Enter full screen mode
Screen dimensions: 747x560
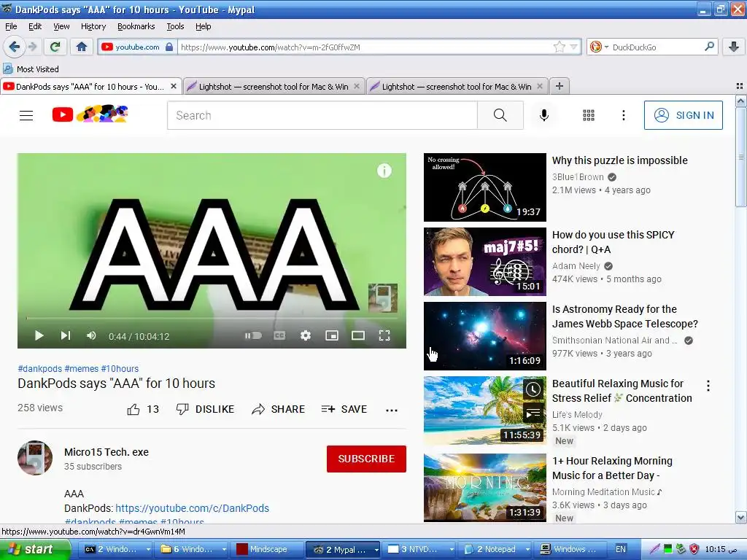(384, 336)
